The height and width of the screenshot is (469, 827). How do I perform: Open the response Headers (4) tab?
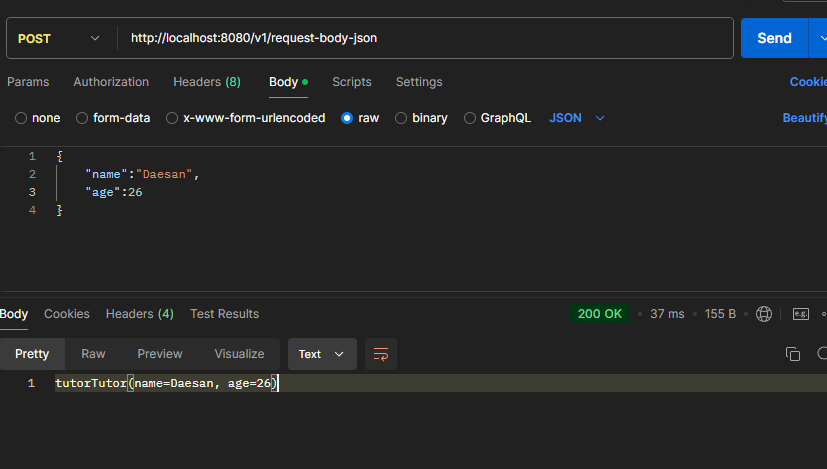(140, 314)
